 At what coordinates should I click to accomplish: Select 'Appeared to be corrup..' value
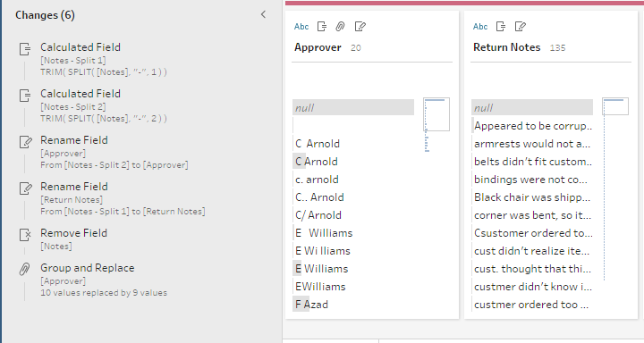pyautogui.click(x=532, y=126)
